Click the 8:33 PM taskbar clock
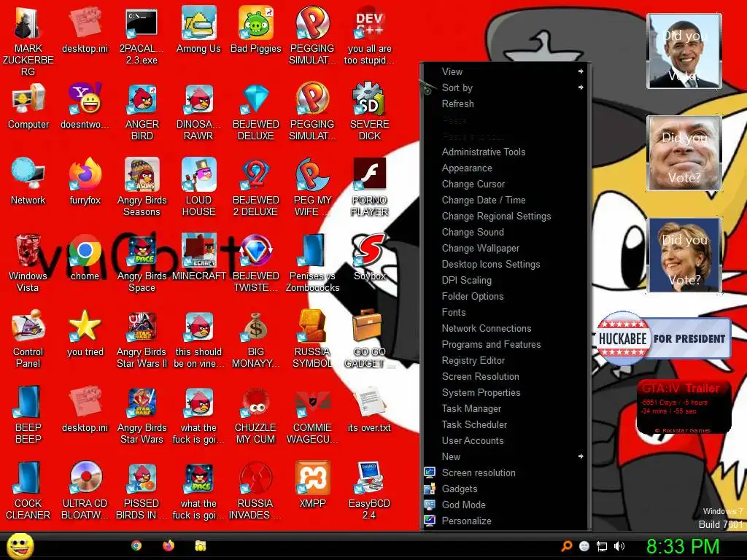 [x=683, y=546]
